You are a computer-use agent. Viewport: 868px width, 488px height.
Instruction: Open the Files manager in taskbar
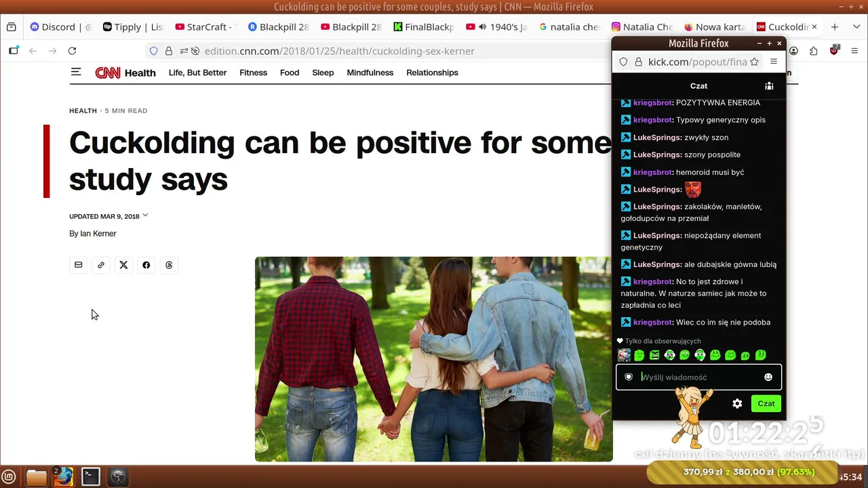[37, 477]
